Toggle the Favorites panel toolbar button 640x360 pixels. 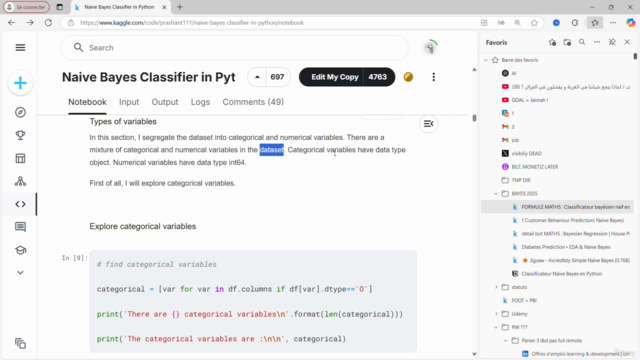click(595, 23)
